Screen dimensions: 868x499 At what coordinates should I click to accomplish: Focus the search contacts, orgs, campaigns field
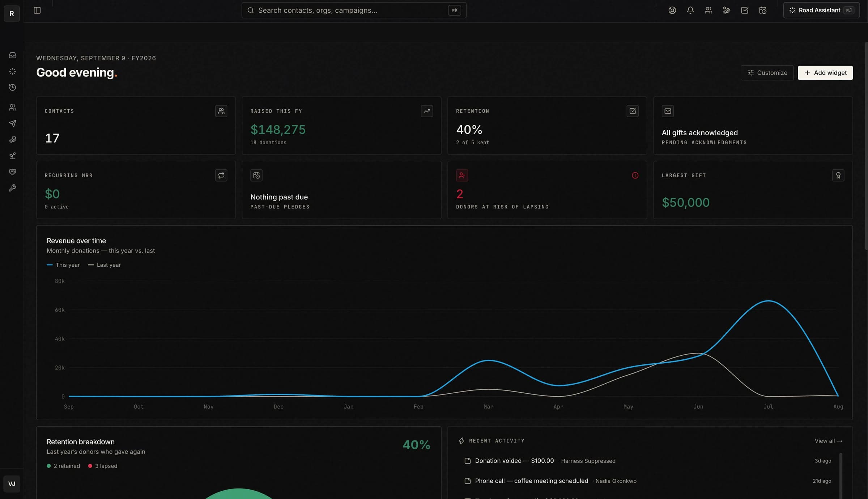(x=354, y=10)
